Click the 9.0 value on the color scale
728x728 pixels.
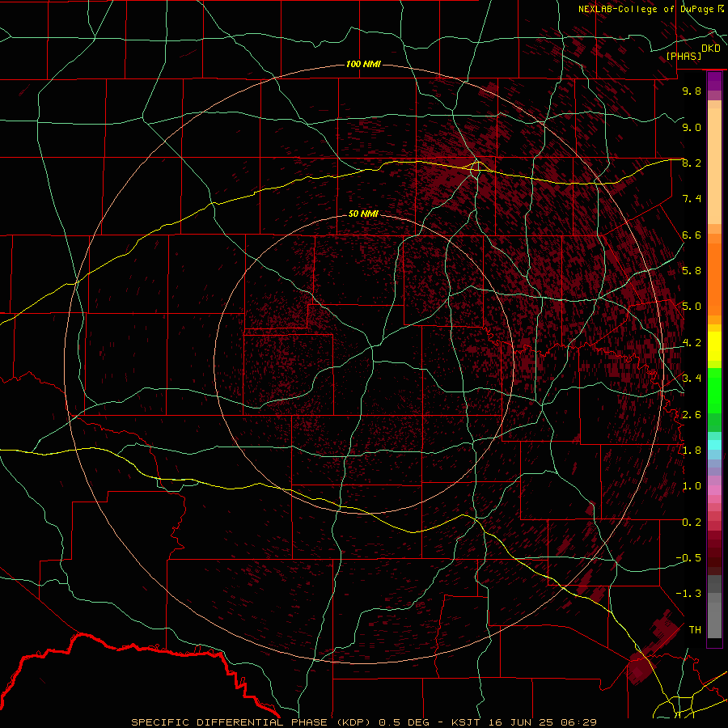click(692, 127)
